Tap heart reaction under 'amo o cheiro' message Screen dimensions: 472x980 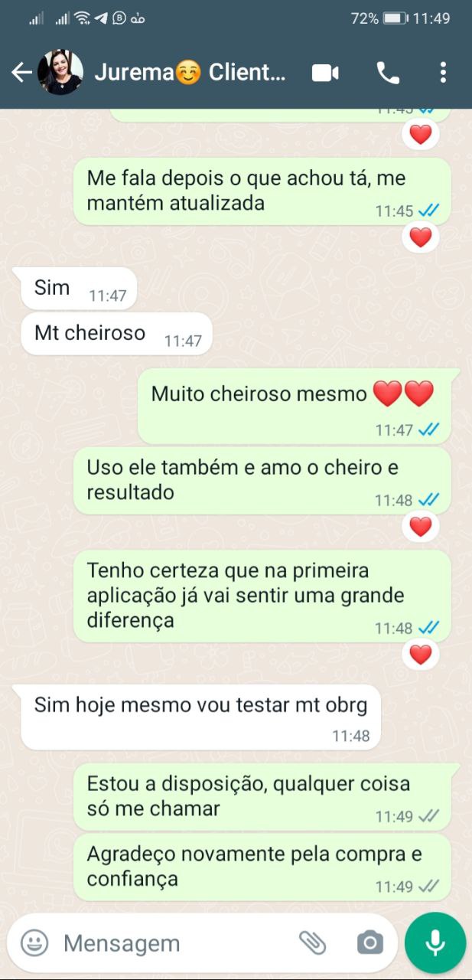[421, 526]
